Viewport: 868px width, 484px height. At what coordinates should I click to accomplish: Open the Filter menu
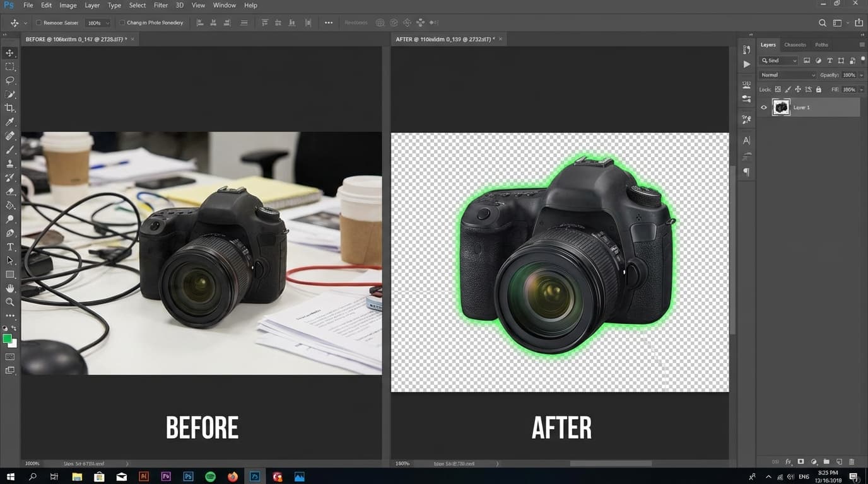[160, 5]
